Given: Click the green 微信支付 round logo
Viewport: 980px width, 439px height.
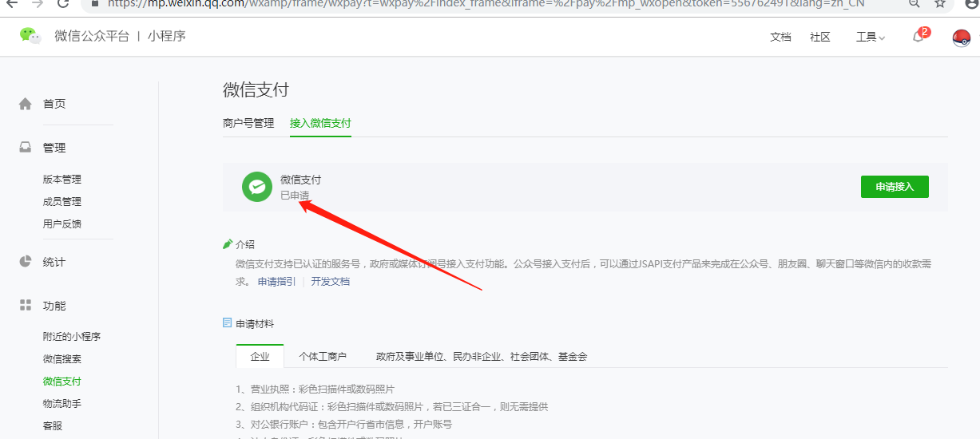Looking at the screenshot, I should (x=257, y=187).
